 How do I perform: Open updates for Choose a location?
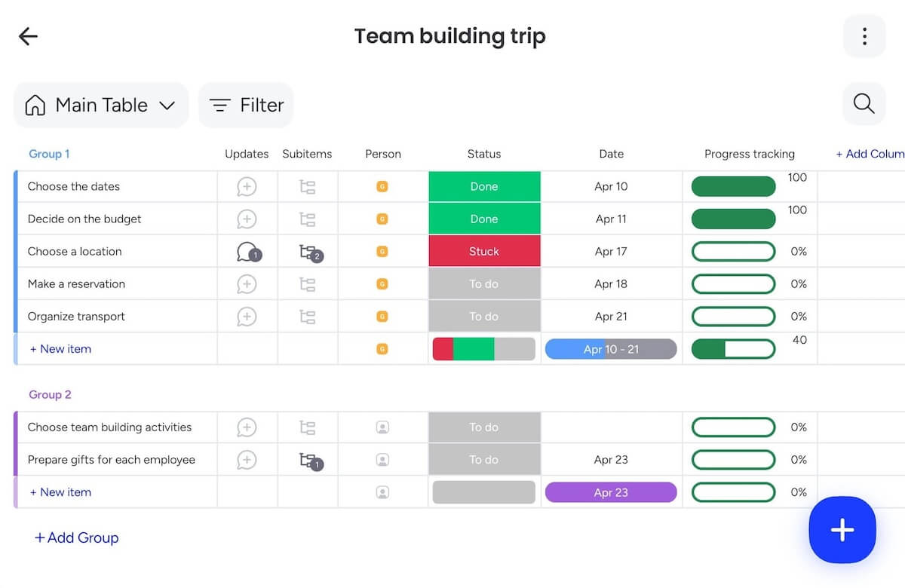click(247, 252)
